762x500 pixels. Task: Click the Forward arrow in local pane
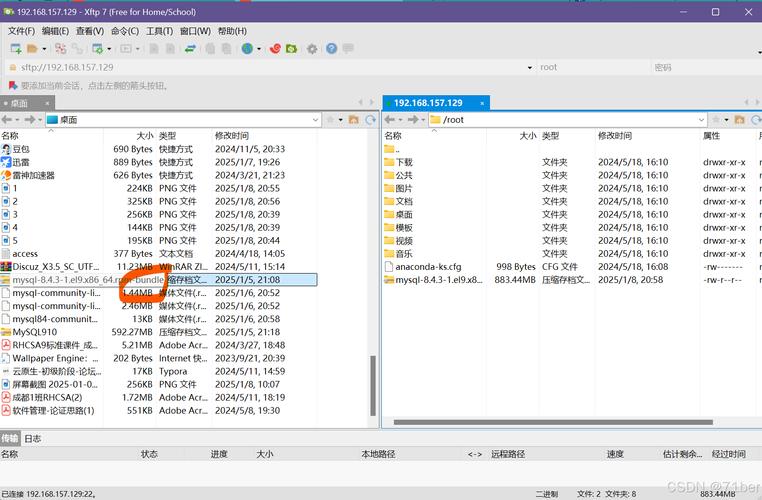pyautogui.click(x=30, y=120)
